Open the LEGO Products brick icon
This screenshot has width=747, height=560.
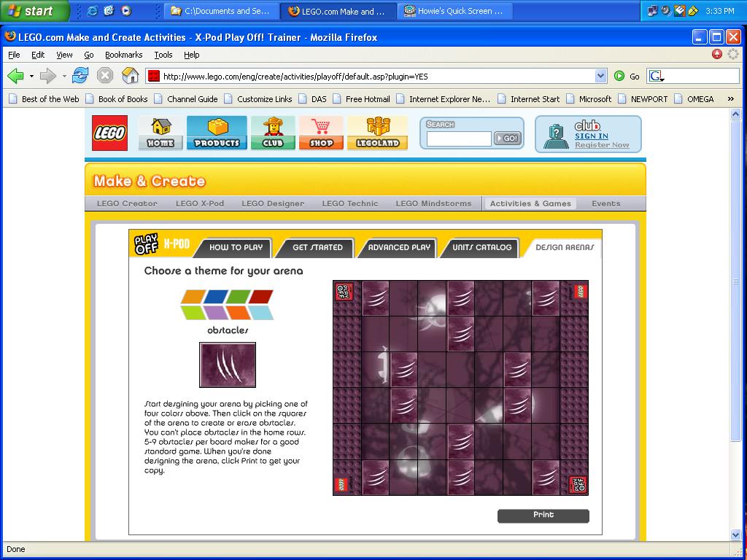point(217,133)
